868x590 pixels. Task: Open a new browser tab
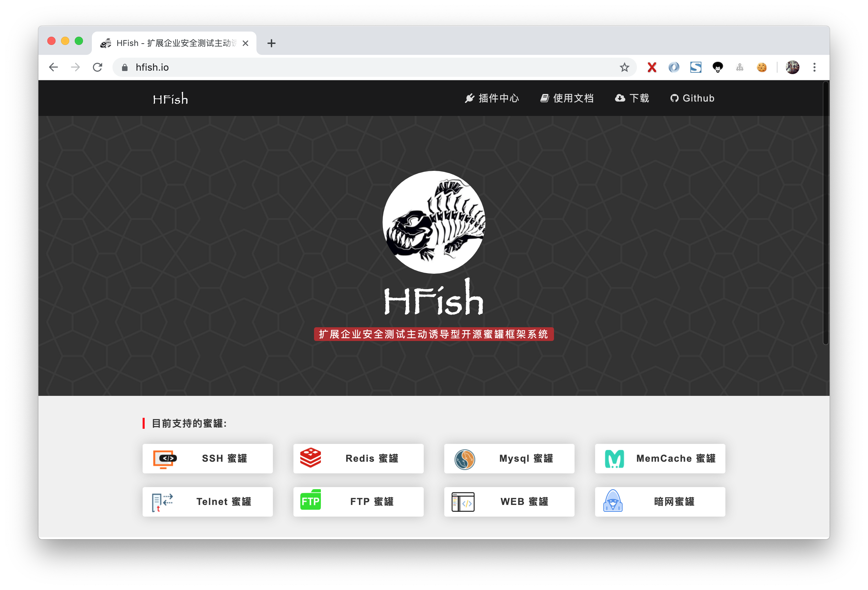(272, 43)
